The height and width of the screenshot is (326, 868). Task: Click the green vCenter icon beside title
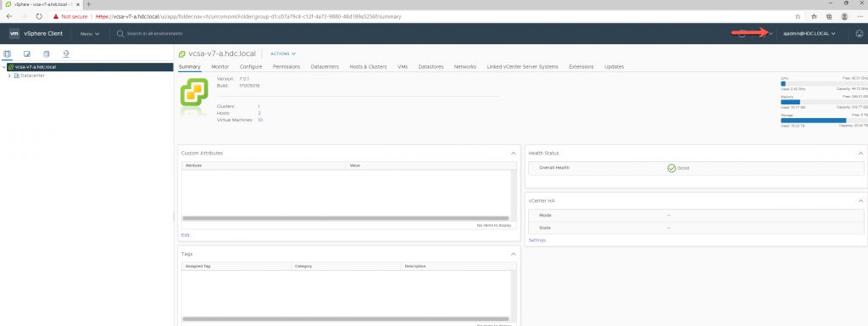(182, 53)
